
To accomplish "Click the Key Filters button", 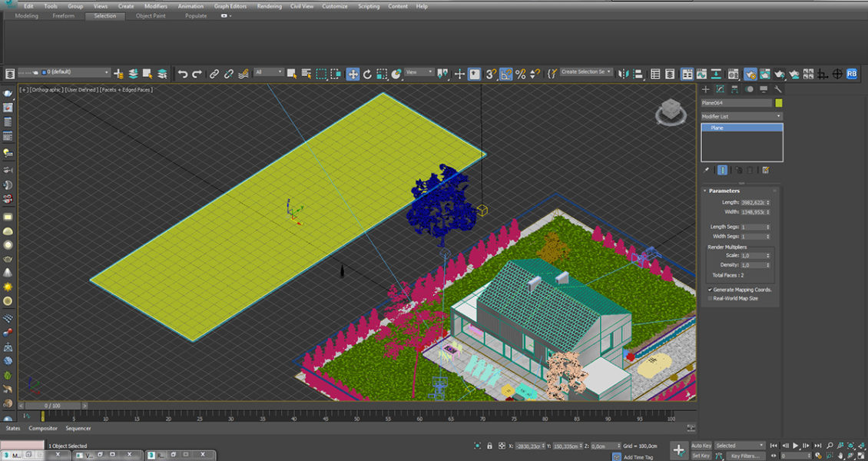I will [x=746, y=456].
